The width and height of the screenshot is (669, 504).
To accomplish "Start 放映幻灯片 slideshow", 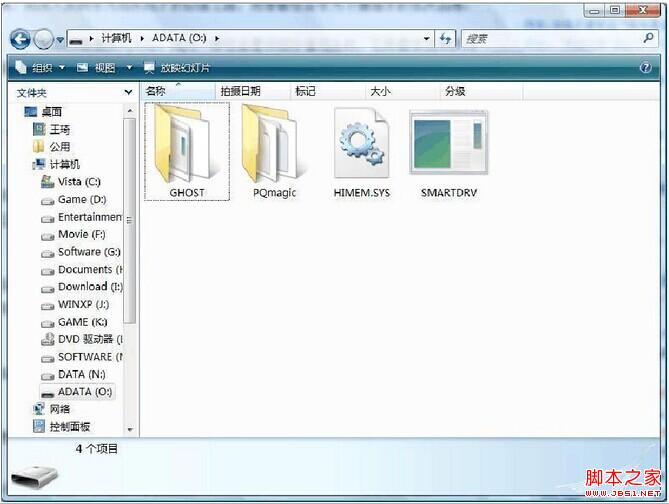I will [x=177, y=67].
